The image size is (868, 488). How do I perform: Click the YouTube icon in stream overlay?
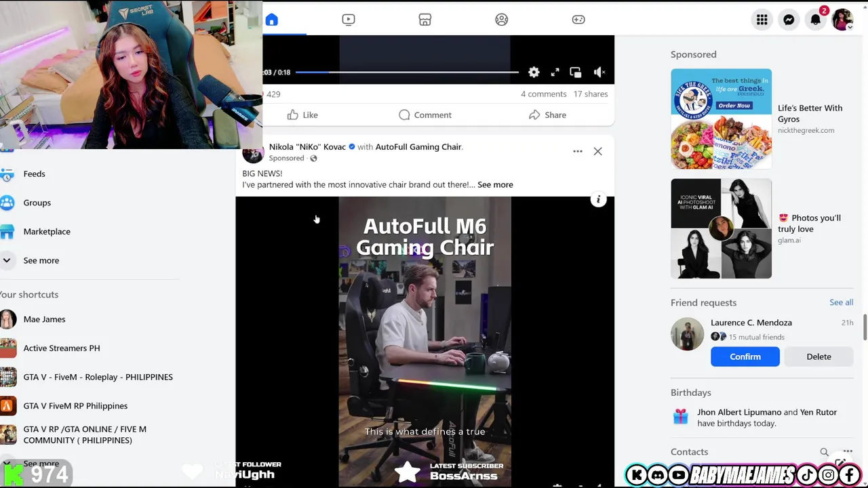click(678, 475)
